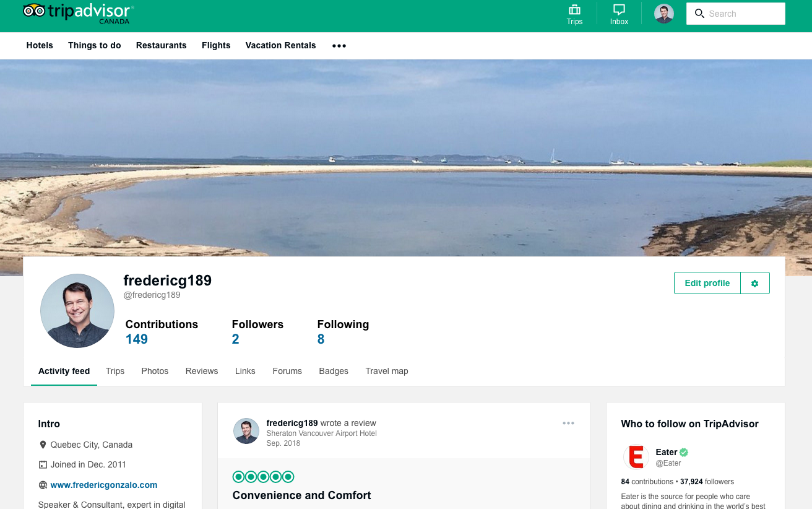The image size is (812, 509).
Task: Switch to the Travel map tab
Action: tap(387, 371)
